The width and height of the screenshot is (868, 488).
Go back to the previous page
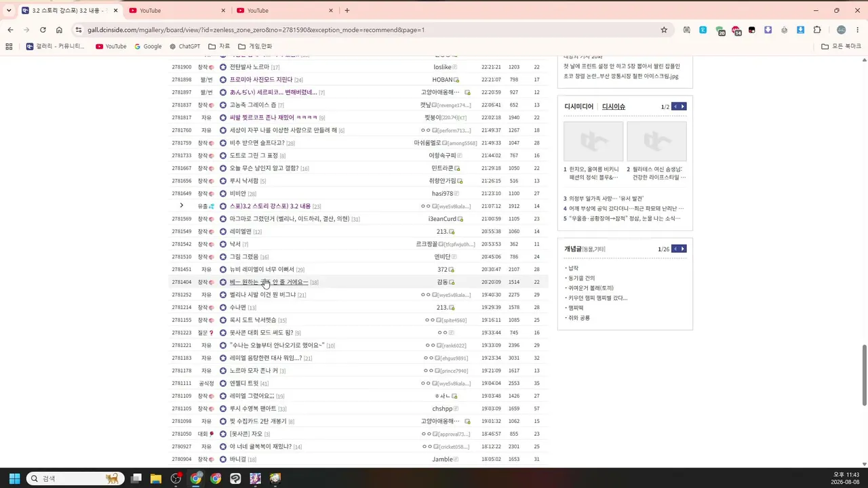pyautogui.click(x=10, y=30)
